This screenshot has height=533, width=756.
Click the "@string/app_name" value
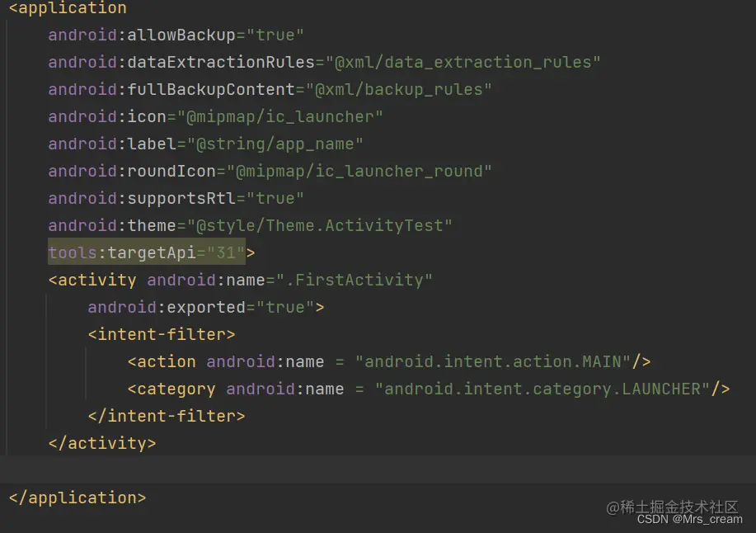click(x=275, y=144)
